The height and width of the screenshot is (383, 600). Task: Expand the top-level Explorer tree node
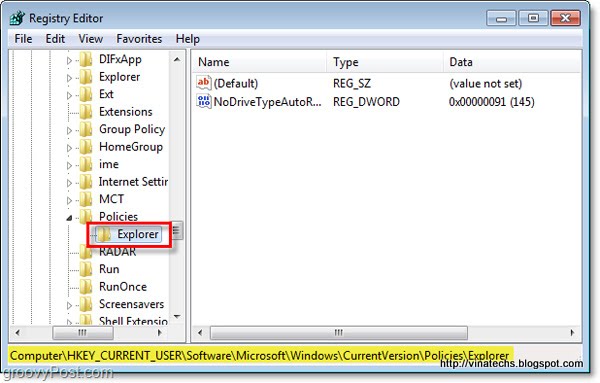click(69, 78)
